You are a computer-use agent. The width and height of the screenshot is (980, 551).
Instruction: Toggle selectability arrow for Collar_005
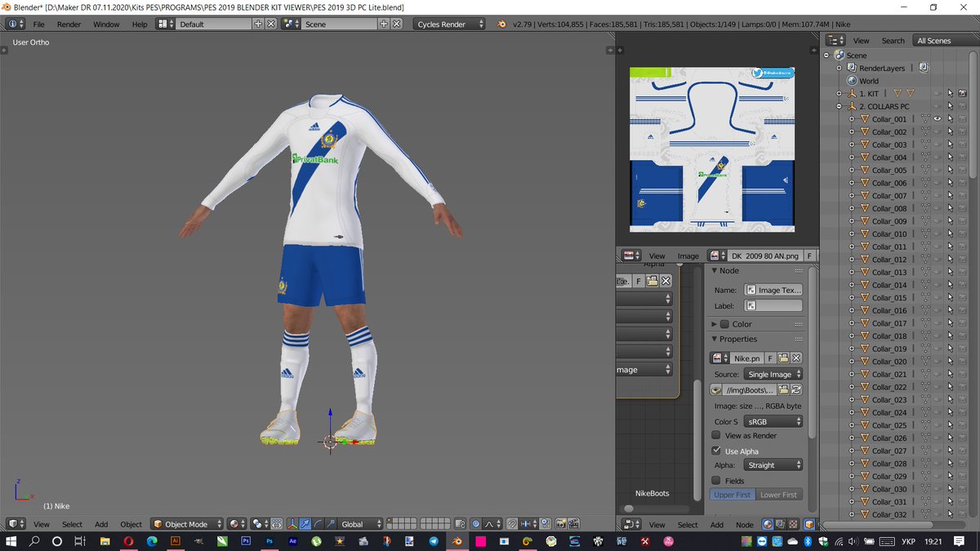click(x=950, y=170)
